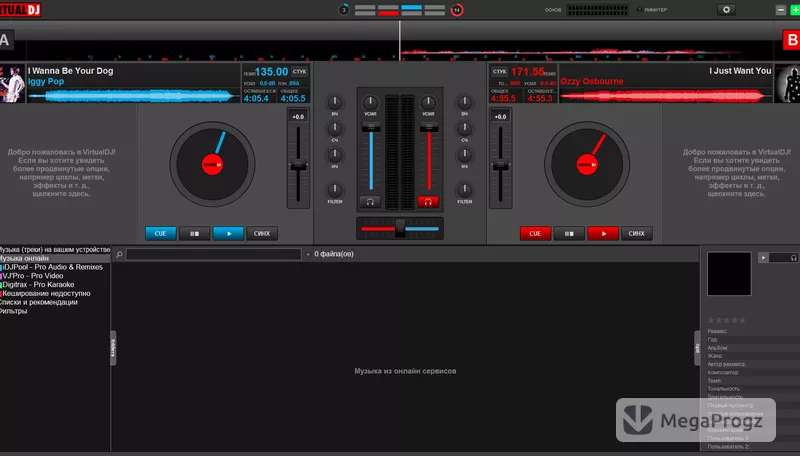Click deck A pitch slider handle
The height and width of the screenshot is (456, 800).
298,165
